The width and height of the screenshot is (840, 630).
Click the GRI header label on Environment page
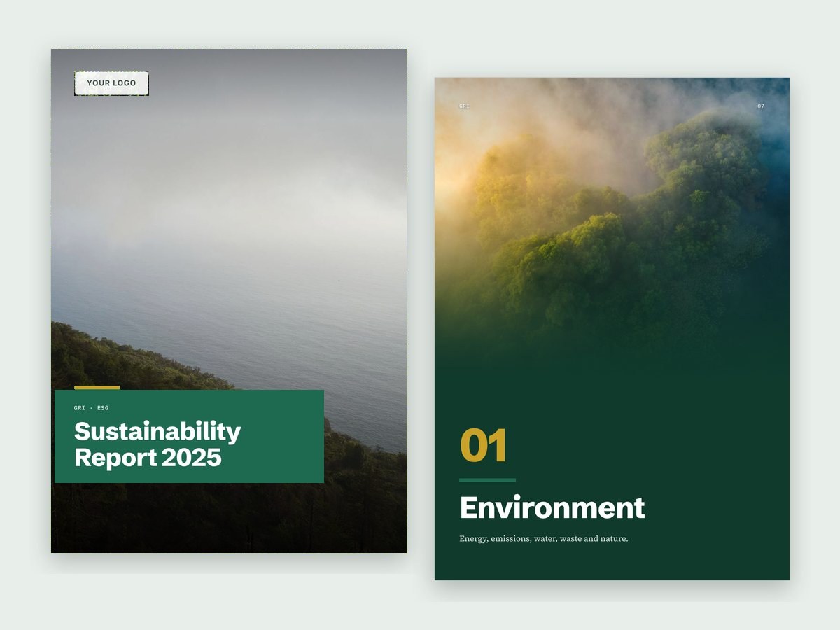[464, 106]
